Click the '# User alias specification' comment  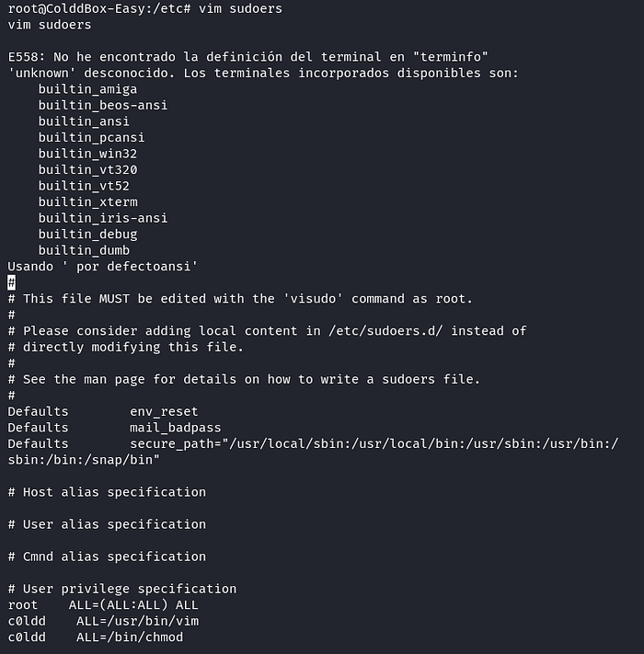click(x=107, y=524)
